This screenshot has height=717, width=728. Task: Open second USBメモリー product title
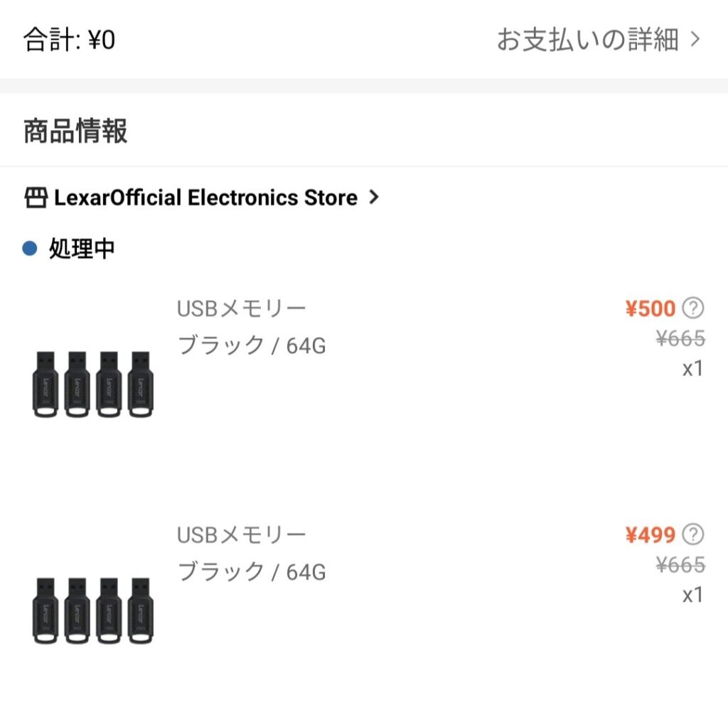[242, 535]
